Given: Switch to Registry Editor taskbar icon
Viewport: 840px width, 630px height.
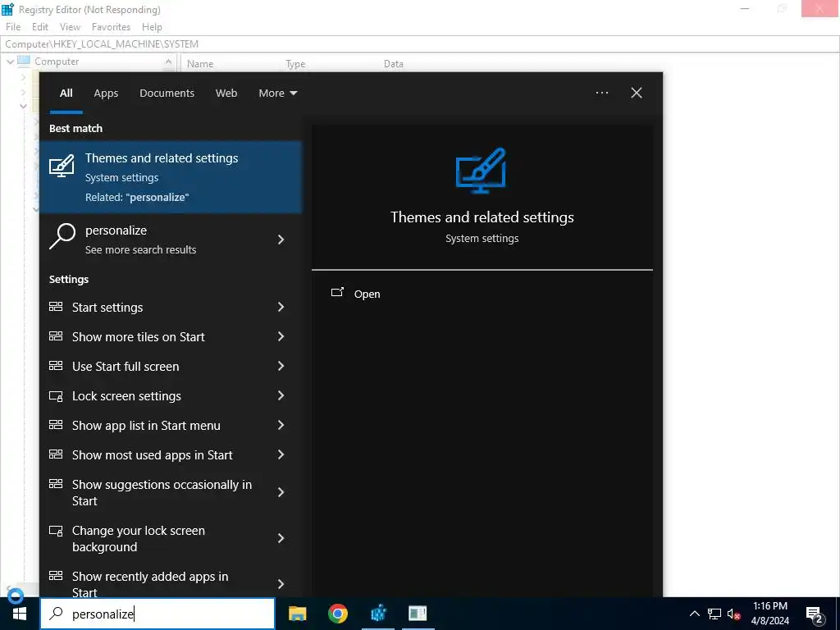Looking at the screenshot, I should pyautogui.click(x=378, y=614).
